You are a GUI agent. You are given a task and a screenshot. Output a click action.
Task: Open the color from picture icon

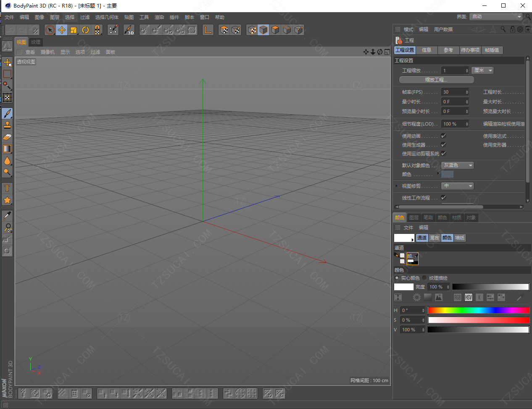(x=439, y=297)
